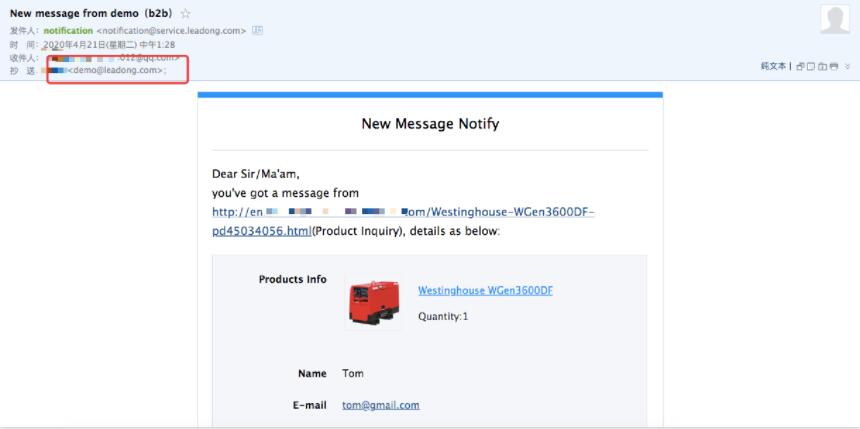Follow the pd45034056.html link line

coord(262,231)
